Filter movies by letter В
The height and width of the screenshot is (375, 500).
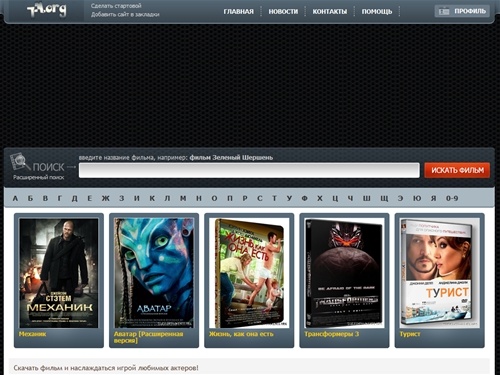45,198
